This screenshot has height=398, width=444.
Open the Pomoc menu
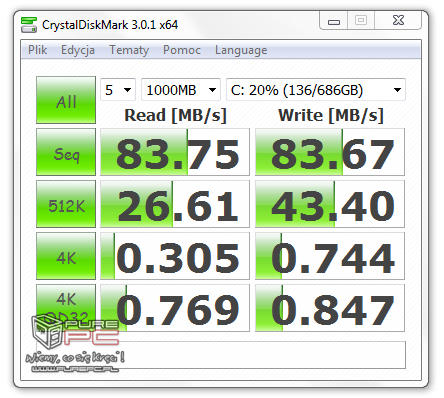tap(182, 50)
